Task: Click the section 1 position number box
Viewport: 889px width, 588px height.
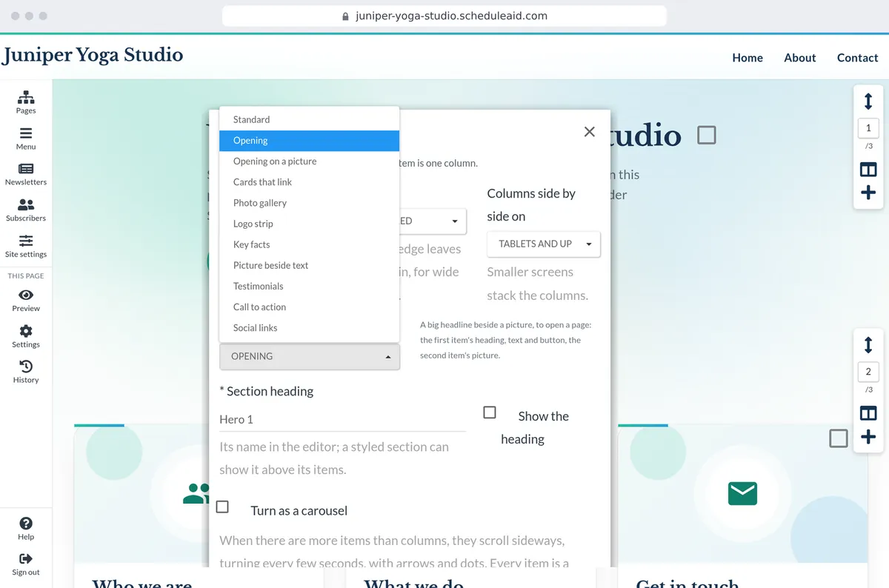Action: (868, 128)
